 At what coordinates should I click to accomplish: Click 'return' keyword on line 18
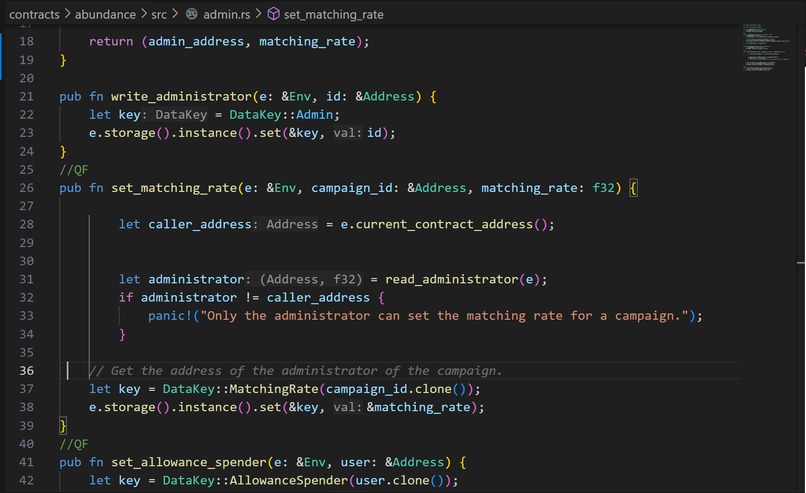coord(111,42)
